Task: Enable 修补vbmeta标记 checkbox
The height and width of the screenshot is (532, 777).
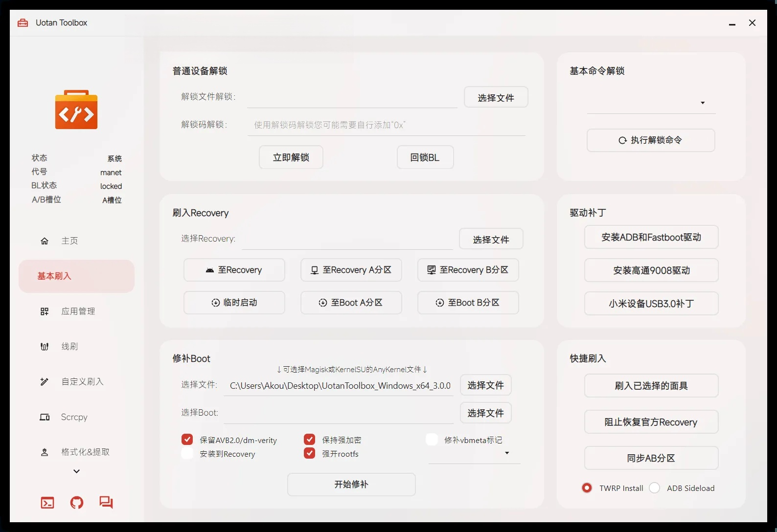Action: (432, 440)
